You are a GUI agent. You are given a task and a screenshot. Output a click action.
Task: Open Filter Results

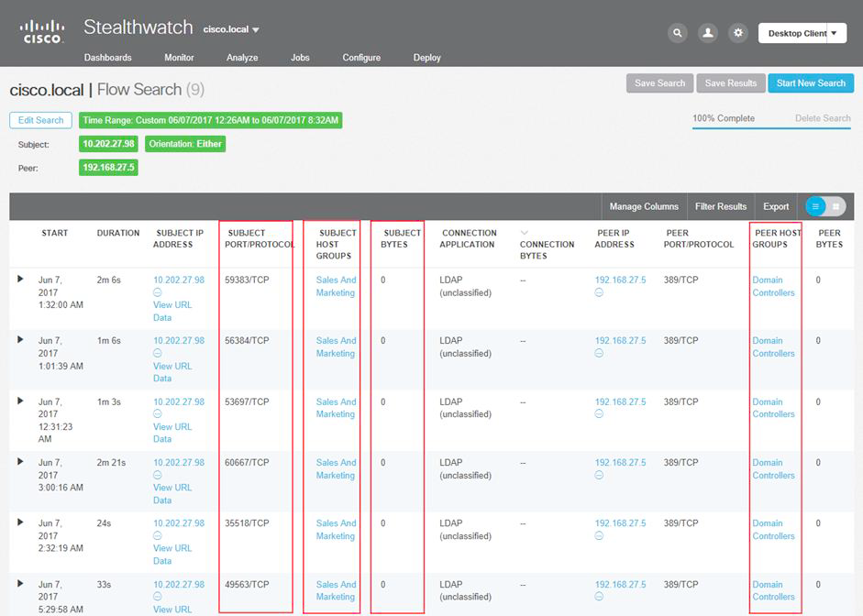coord(721,206)
